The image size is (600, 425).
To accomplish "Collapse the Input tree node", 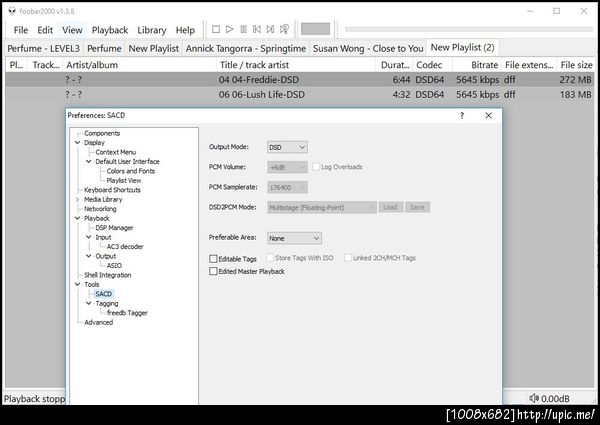I will (x=88, y=237).
